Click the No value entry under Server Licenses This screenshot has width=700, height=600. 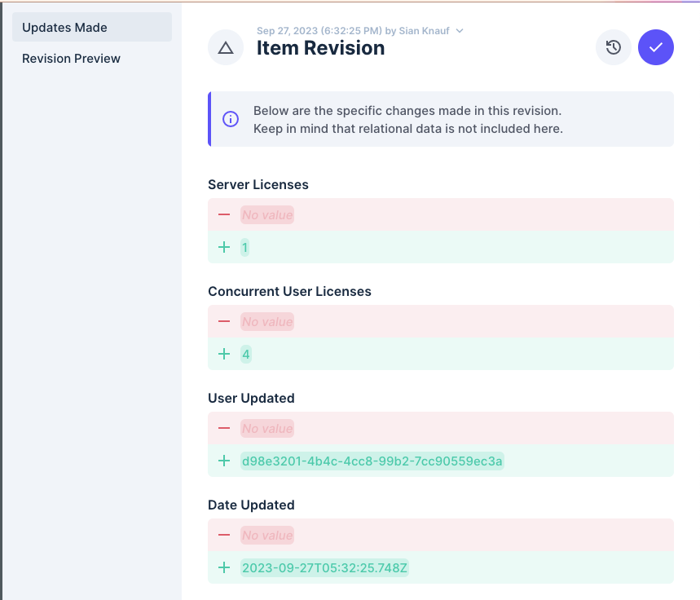[266, 214]
